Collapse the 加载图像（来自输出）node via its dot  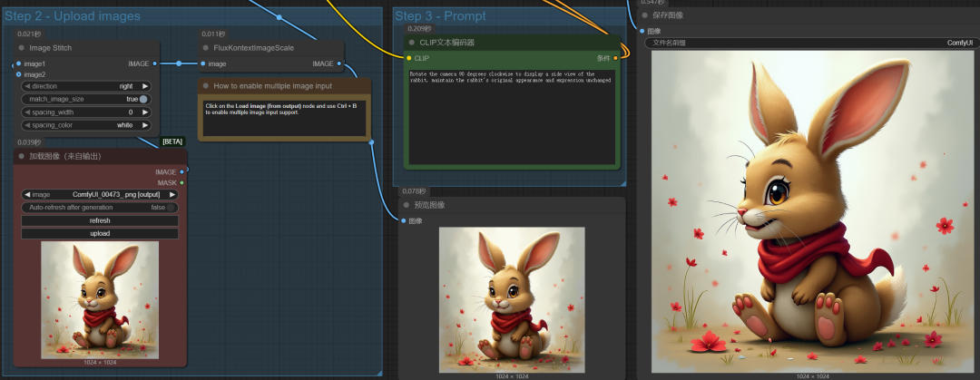22,156
